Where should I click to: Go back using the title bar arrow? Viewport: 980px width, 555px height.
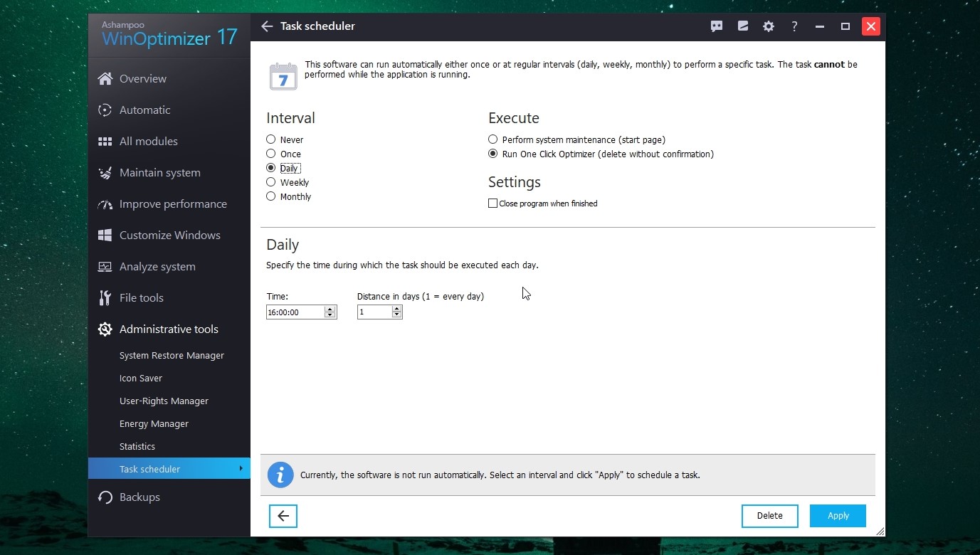tap(267, 26)
